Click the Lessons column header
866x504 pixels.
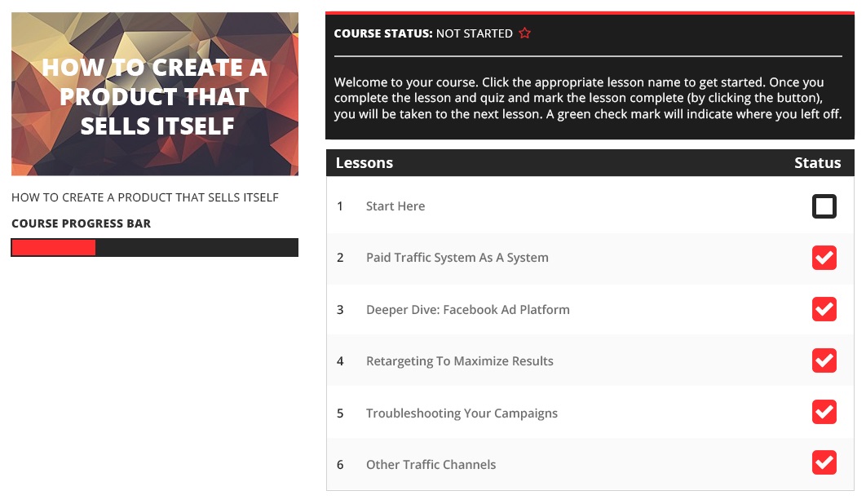click(365, 163)
